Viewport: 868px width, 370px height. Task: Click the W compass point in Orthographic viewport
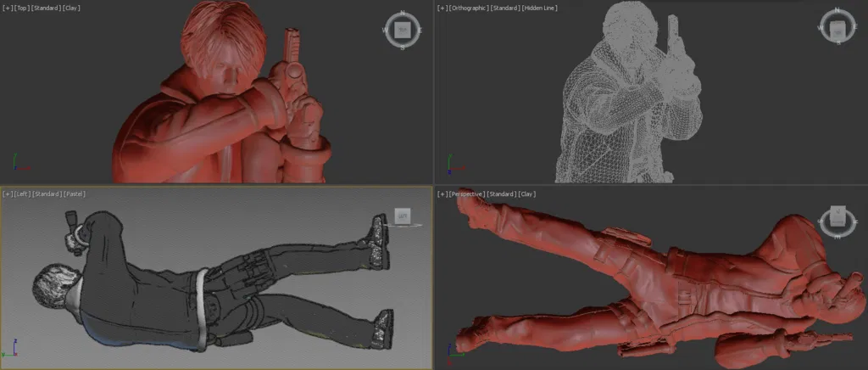click(x=822, y=28)
